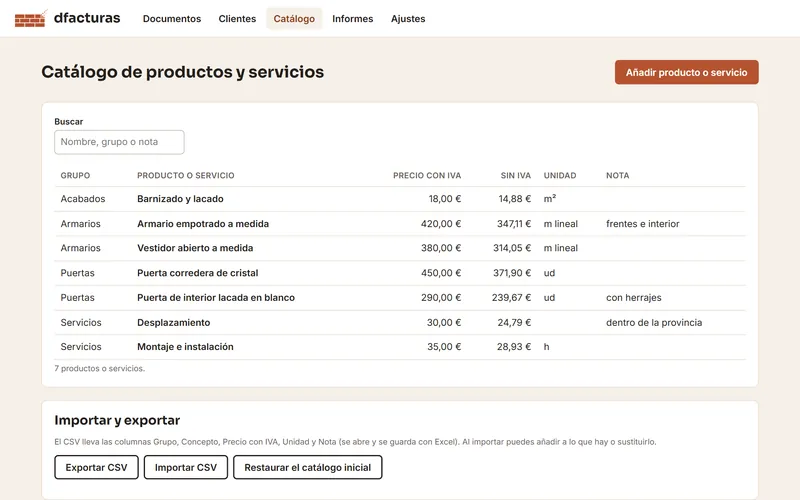
Task: Click the 7 productos o servicios count
Action: (x=99, y=368)
